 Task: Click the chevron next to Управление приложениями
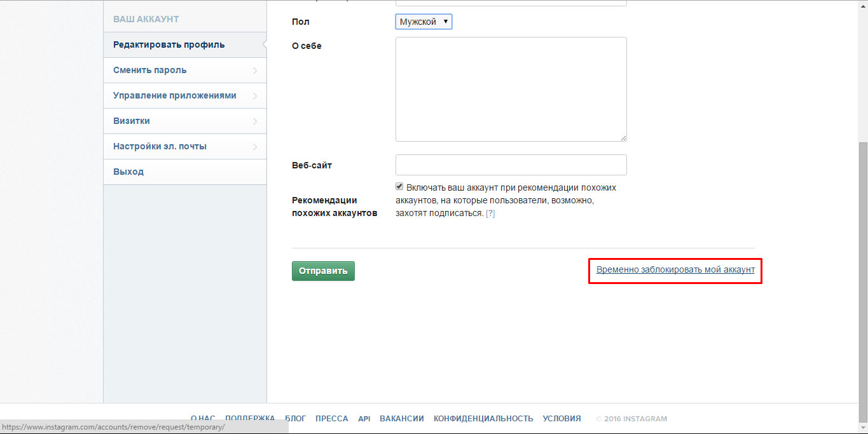tap(255, 96)
